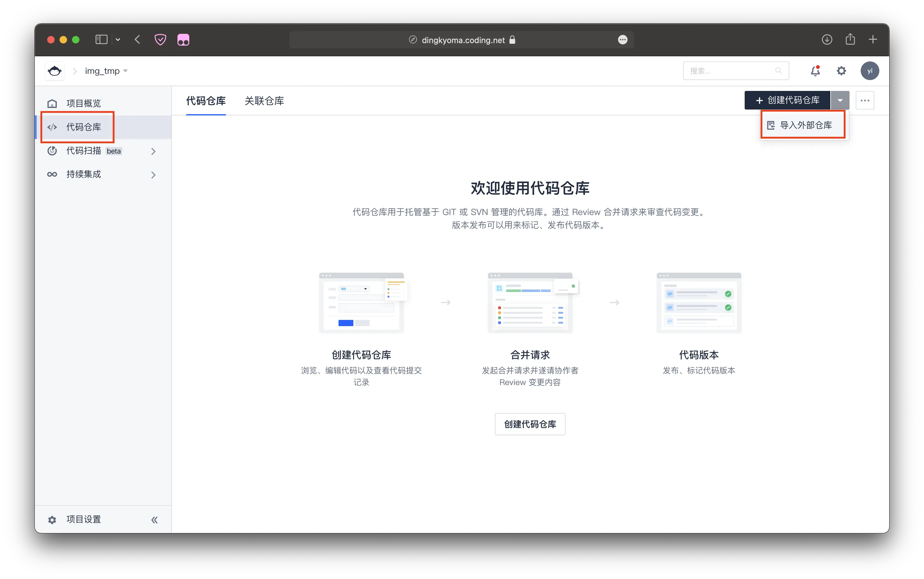Toggle the dropdown arrow beside 创建代码仓库

coord(840,100)
